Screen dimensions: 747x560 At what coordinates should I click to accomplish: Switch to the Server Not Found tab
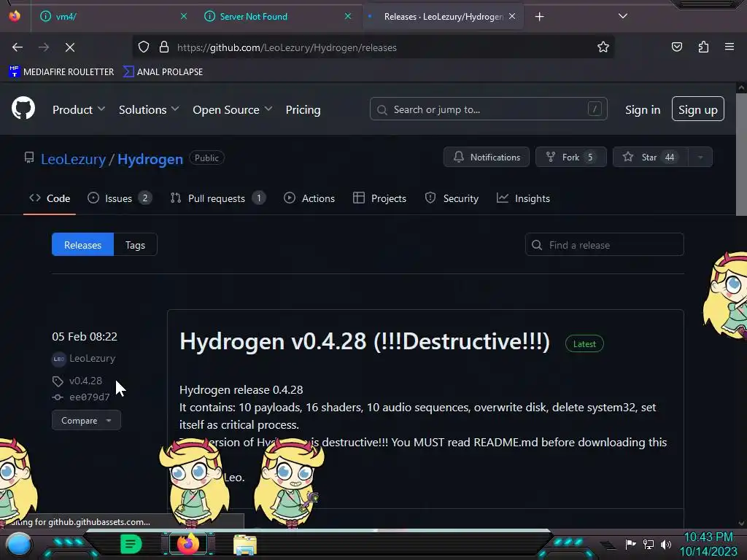(276, 17)
